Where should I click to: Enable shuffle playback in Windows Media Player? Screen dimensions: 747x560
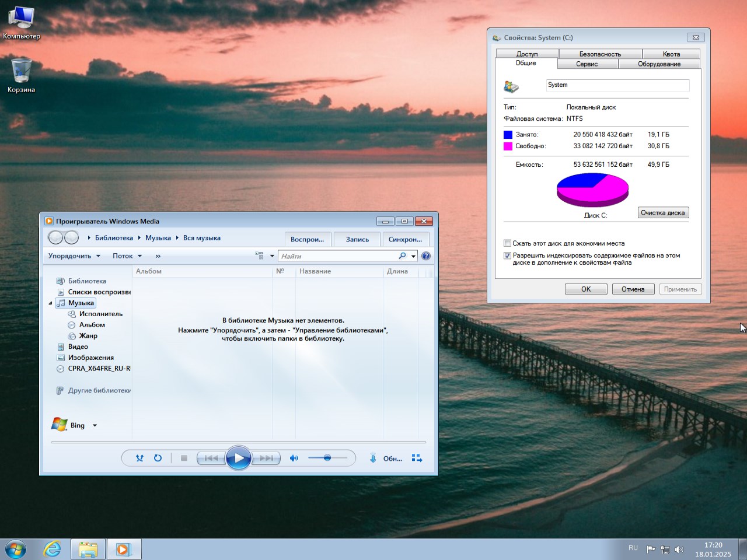coord(139,458)
